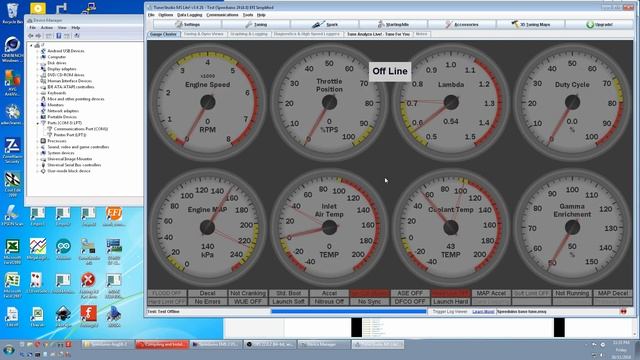Switch to the Notes tab
The image size is (640, 360).
pyautogui.click(x=422, y=34)
